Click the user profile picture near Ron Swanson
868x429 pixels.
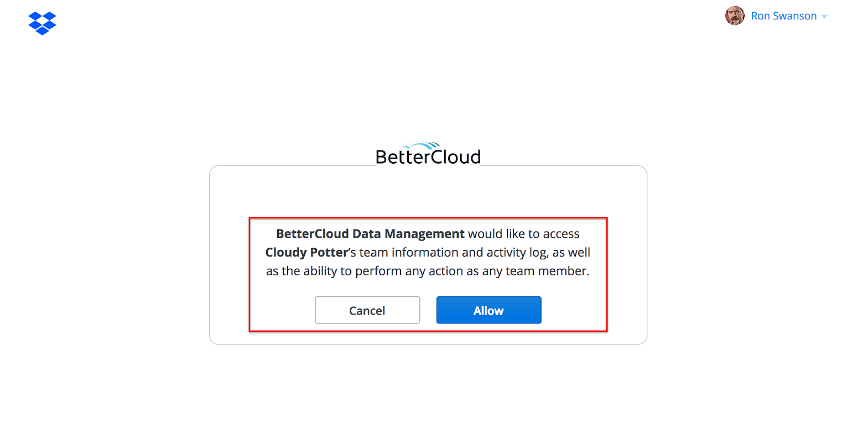tap(734, 15)
